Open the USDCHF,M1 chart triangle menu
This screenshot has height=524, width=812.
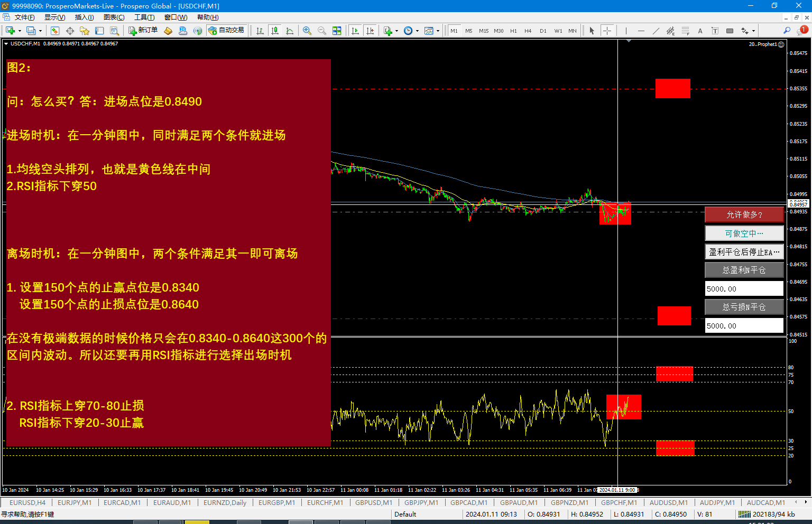point(6,44)
